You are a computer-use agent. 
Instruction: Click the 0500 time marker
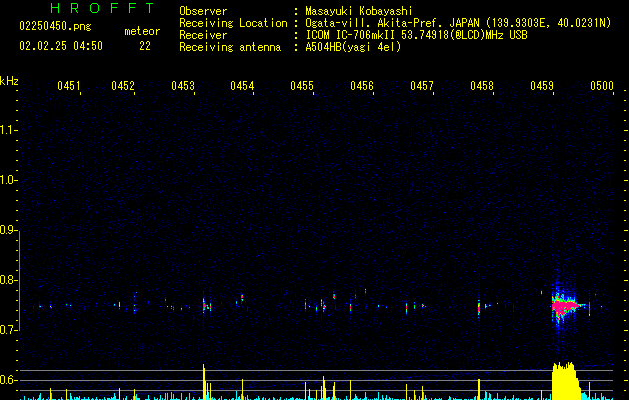pos(602,86)
